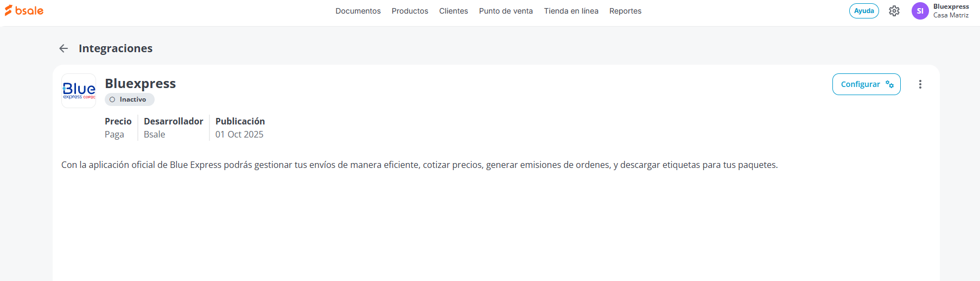
Task: Click the Integraciones page title
Action: tap(116, 48)
